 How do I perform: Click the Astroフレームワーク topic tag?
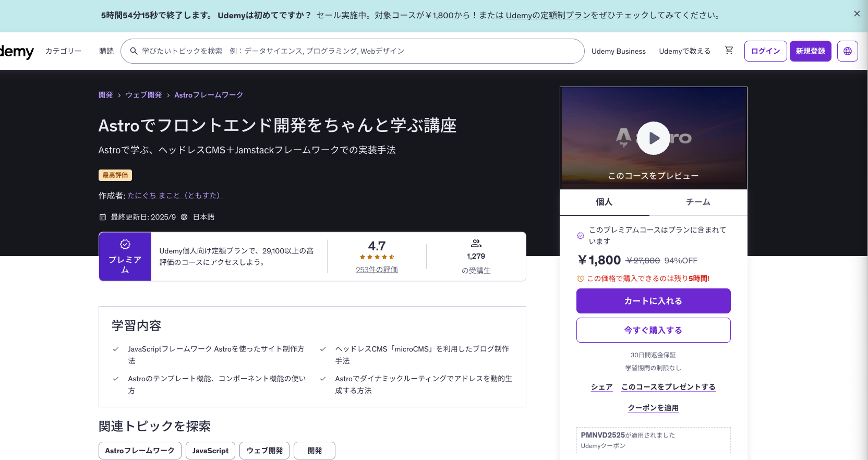pyautogui.click(x=140, y=451)
